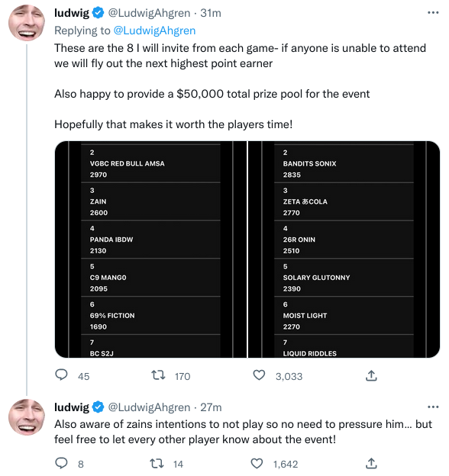Reply to the $50,000 prize pool tweet
The width and height of the screenshot is (449, 476).
(x=61, y=375)
